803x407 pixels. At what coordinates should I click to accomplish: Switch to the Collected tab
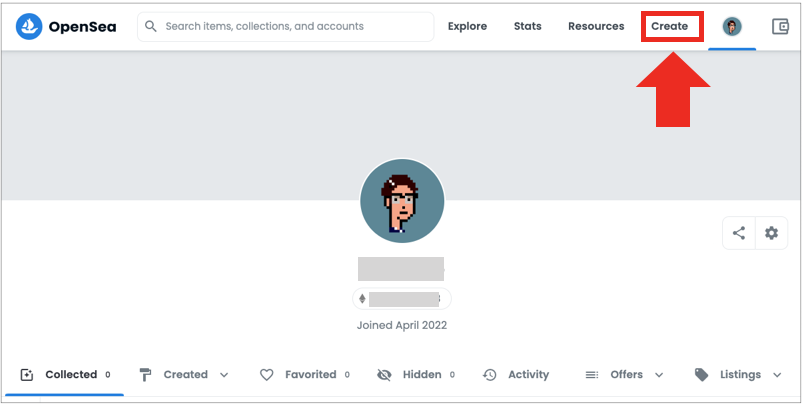[65, 375]
